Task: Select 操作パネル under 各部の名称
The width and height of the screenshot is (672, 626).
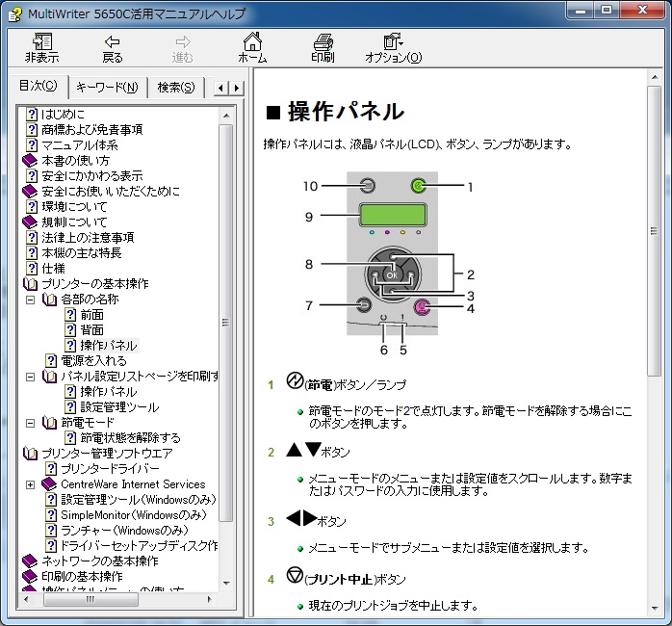Action: pyautogui.click(x=109, y=346)
